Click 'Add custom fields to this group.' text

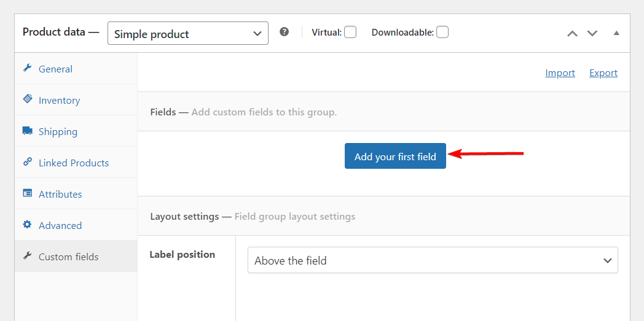coord(264,112)
